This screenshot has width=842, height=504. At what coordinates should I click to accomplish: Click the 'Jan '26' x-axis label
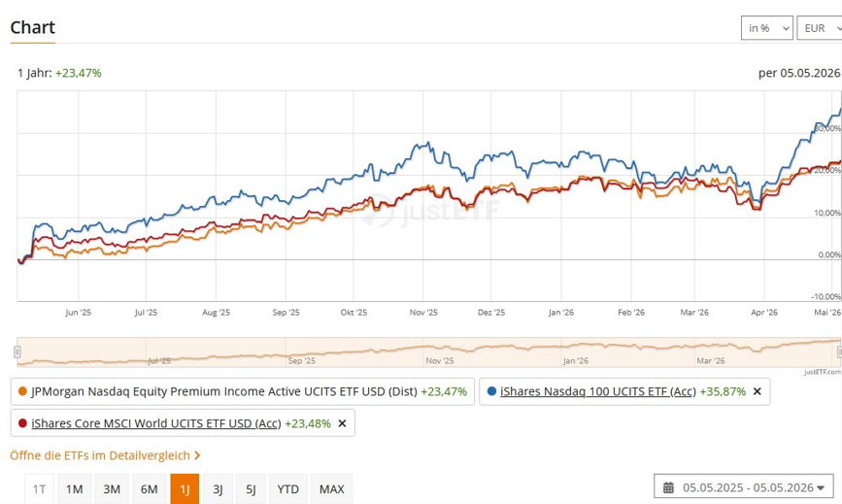561,313
